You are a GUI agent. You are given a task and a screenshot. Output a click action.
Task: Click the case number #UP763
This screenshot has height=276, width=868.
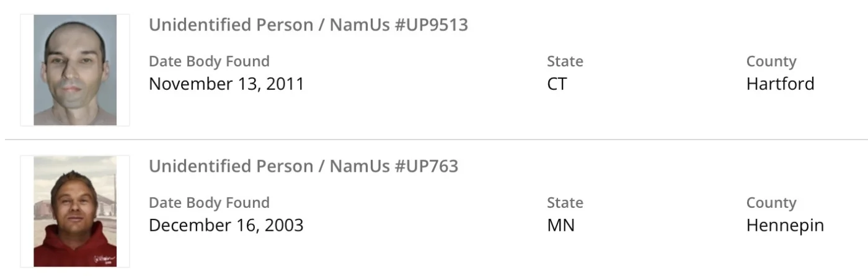pos(426,166)
